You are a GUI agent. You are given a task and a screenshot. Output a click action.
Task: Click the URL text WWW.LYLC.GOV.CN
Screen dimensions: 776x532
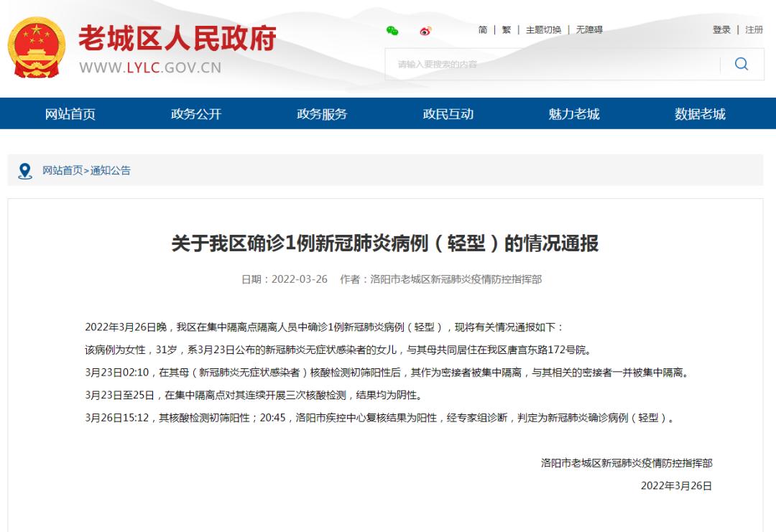click(150, 67)
